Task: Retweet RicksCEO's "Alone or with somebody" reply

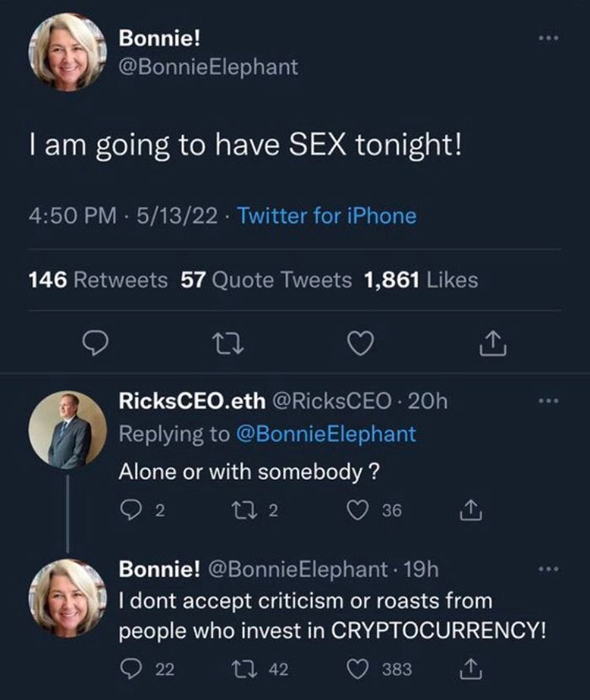Action: [x=244, y=510]
